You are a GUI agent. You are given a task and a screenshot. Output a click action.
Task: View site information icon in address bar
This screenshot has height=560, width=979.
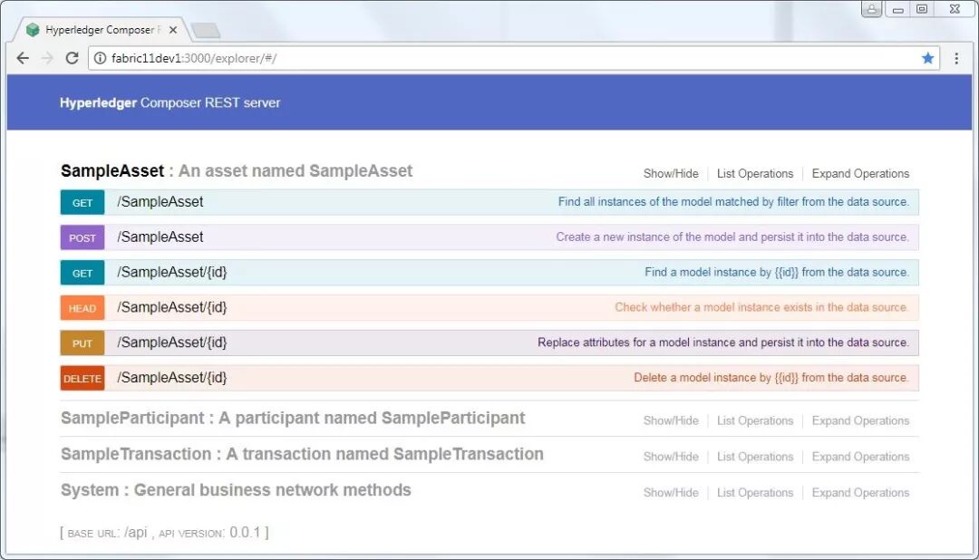tap(100, 58)
